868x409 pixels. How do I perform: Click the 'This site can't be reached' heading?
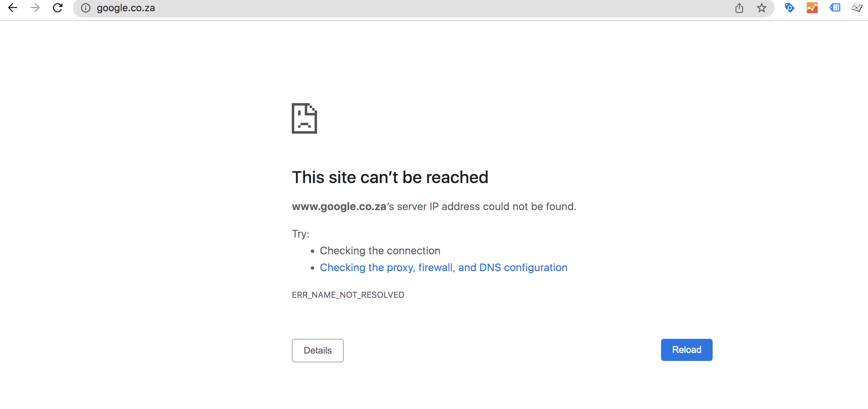tap(390, 177)
